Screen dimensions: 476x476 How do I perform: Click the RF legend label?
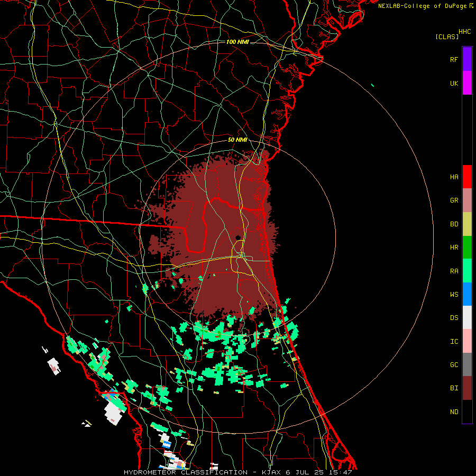pos(454,59)
